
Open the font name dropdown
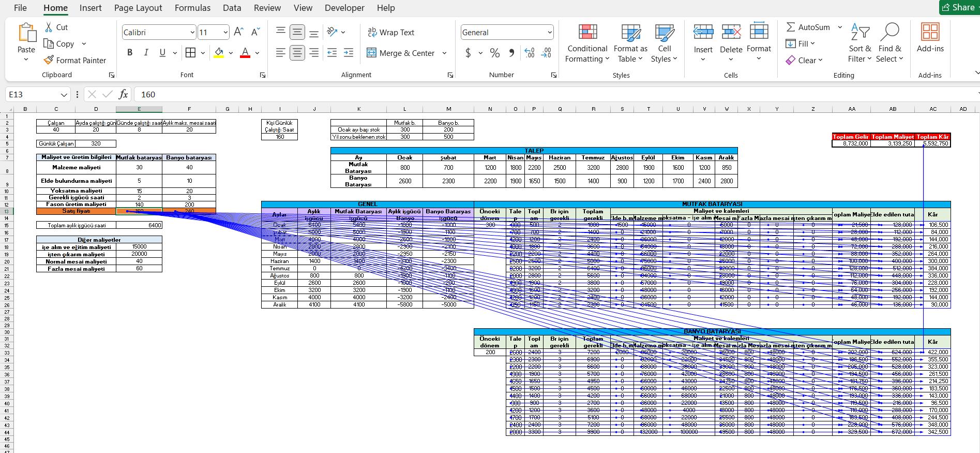[x=192, y=33]
